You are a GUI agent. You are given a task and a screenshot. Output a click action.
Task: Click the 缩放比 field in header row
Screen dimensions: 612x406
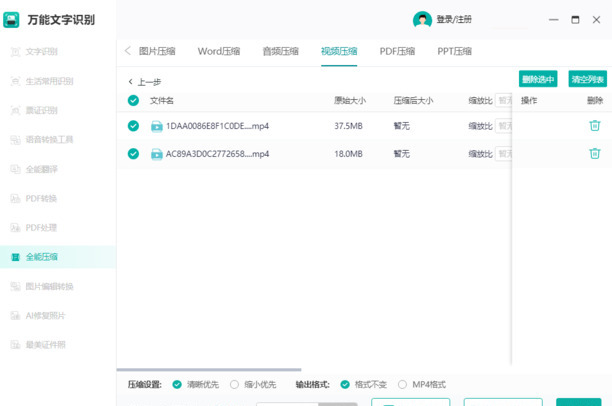[503, 100]
